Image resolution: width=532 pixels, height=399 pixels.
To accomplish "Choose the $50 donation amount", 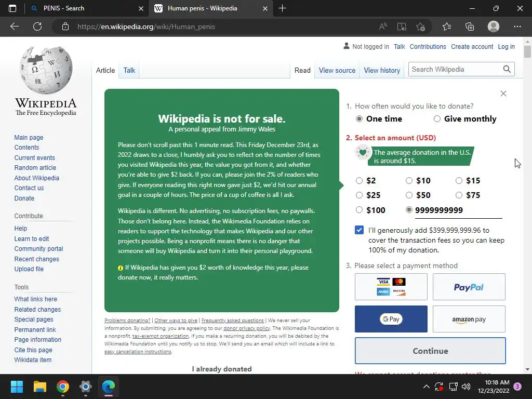I will pos(409,195).
